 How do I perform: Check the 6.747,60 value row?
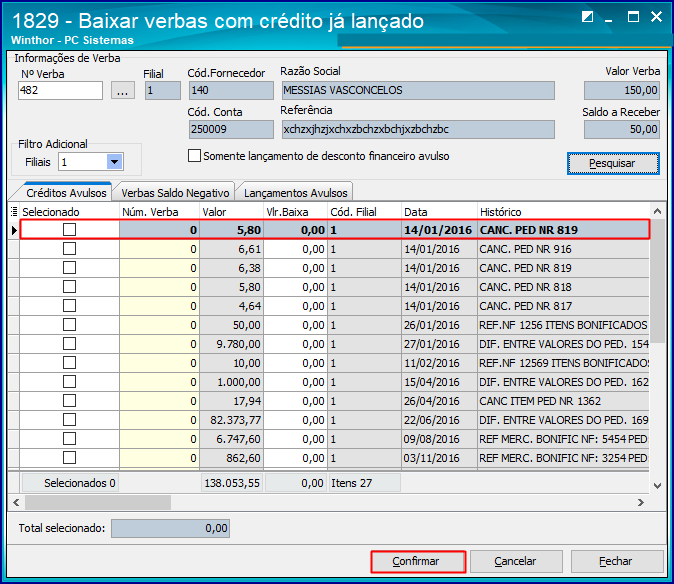(x=69, y=438)
